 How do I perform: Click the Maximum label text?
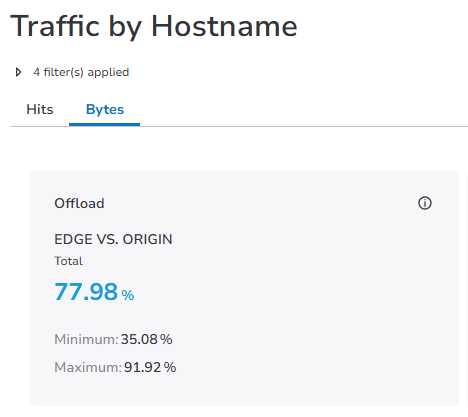[x=88, y=367]
